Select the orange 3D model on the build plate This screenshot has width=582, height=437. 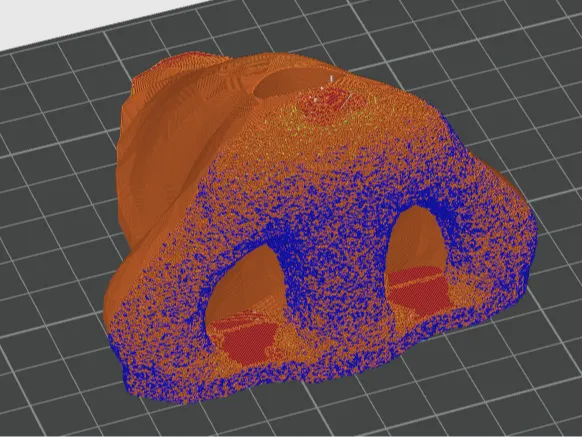[319, 228]
